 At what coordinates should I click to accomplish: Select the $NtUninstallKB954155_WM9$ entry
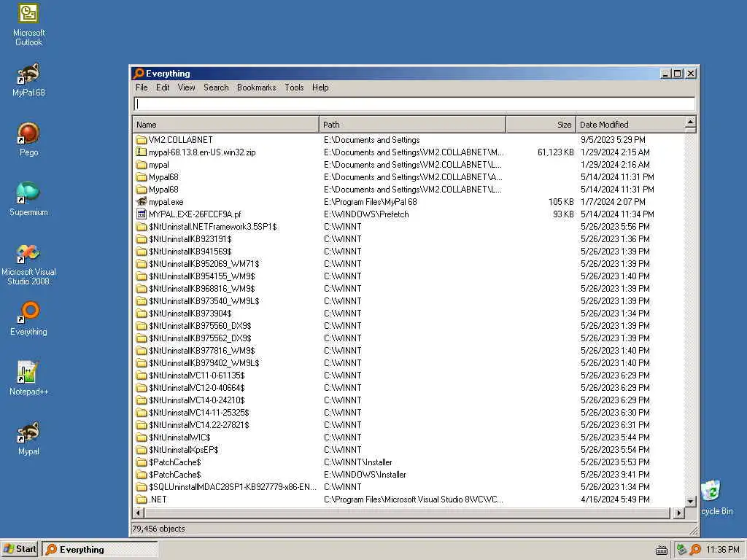click(201, 276)
